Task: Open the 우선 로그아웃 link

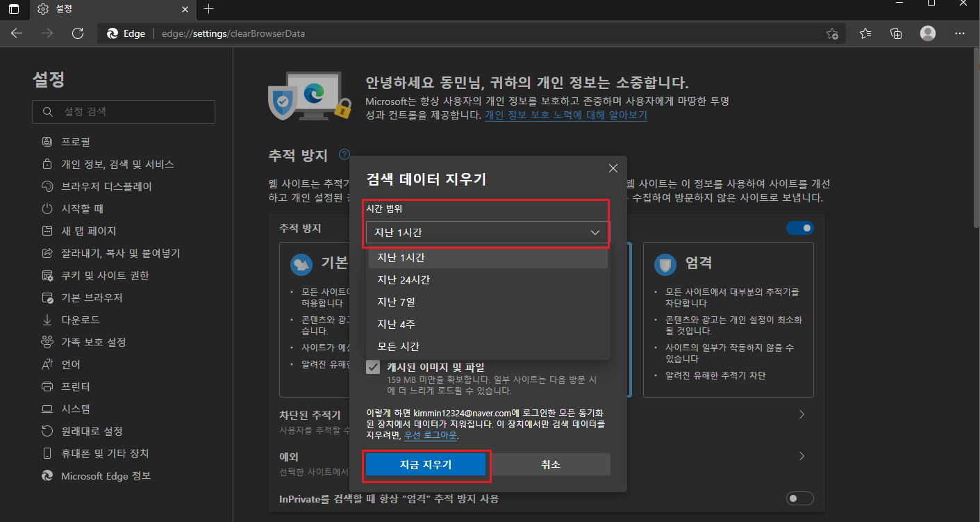Action: [x=431, y=436]
